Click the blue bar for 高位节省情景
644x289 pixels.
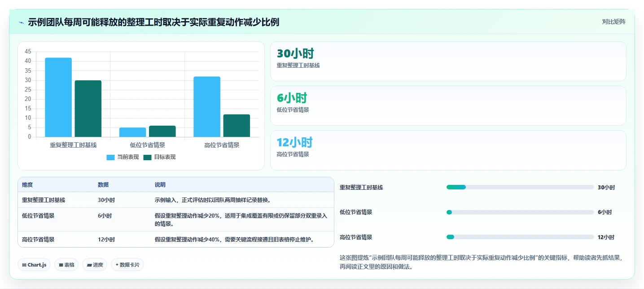coord(207,107)
